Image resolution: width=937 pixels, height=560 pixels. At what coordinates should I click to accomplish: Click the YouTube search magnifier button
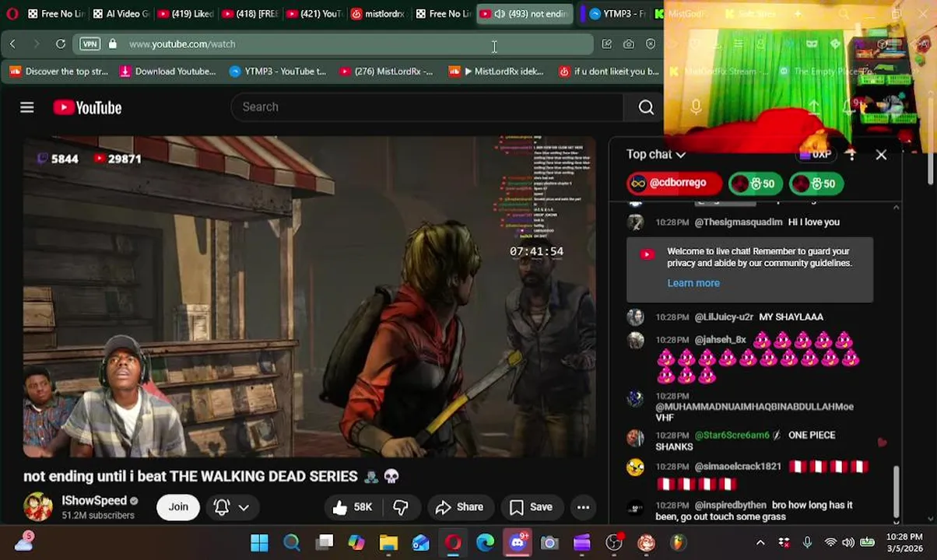point(646,107)
